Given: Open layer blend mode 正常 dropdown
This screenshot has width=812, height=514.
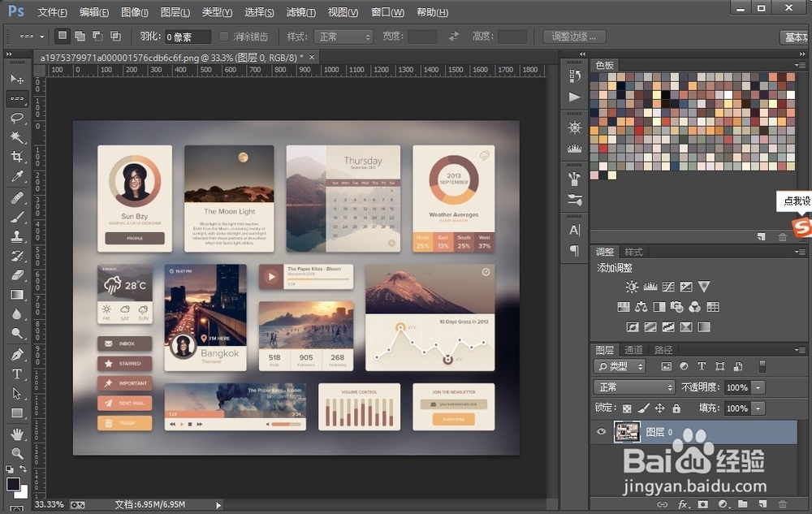Looking at the screenshot, I should pyautogui.click(x=634, y=387).
